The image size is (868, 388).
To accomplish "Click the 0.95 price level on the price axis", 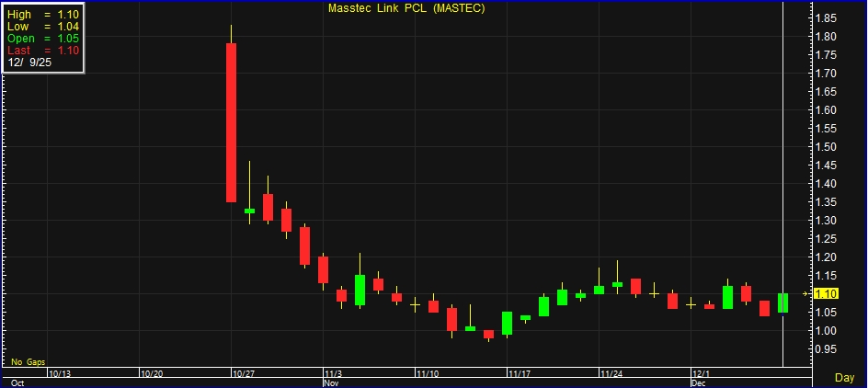I will [825, 349].
